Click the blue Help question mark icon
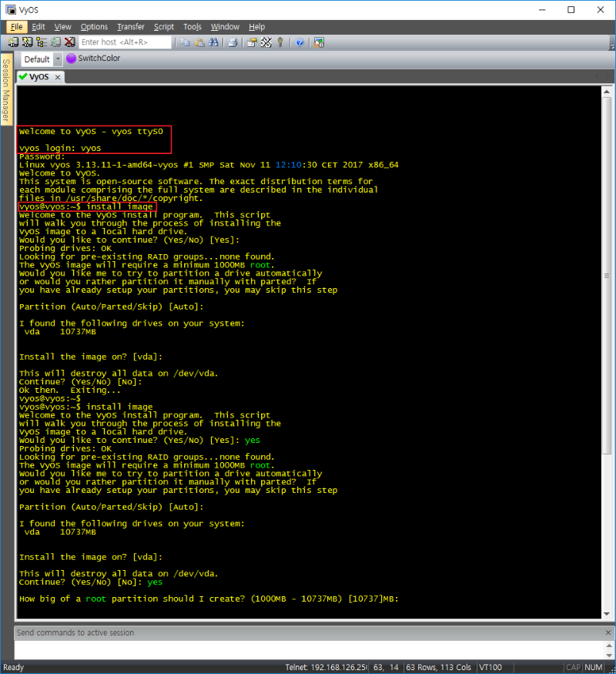 click(x=300, y=42)
